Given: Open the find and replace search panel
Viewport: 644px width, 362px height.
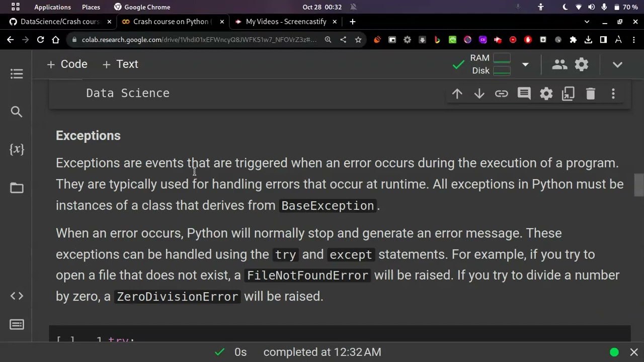Looking at the screenshot, I should point(17,112).
